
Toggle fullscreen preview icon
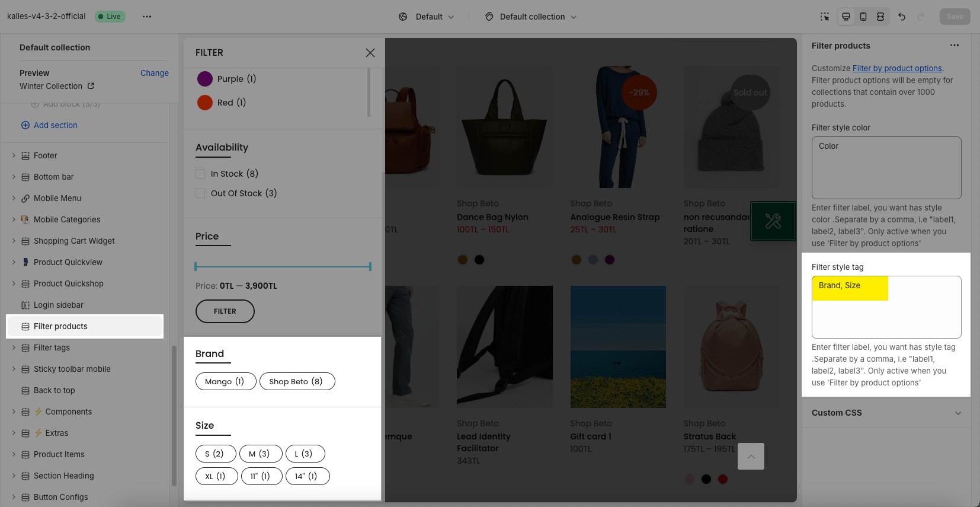point(880,17)
